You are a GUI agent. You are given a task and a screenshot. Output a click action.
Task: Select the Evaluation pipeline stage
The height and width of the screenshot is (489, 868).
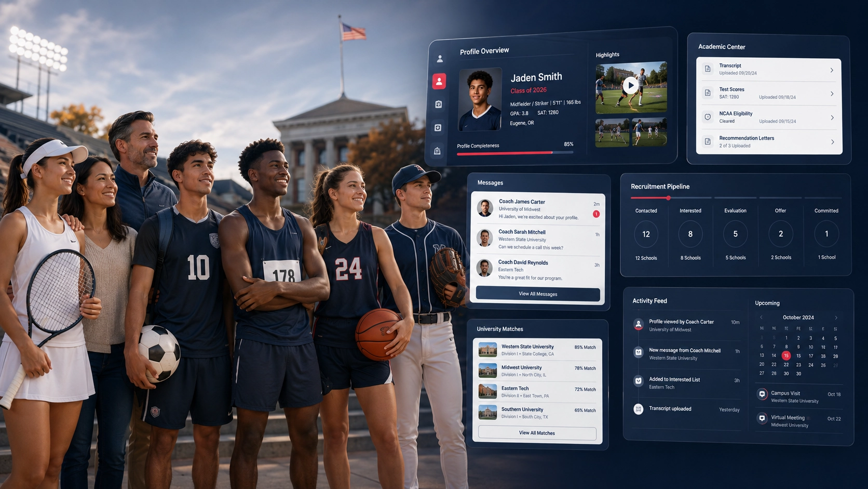736,211
